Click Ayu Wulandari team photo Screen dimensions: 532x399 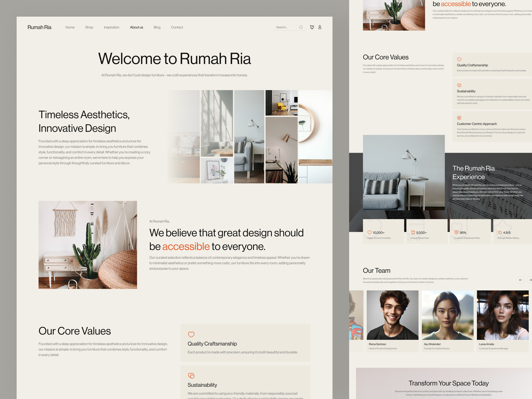pos(448,315)
